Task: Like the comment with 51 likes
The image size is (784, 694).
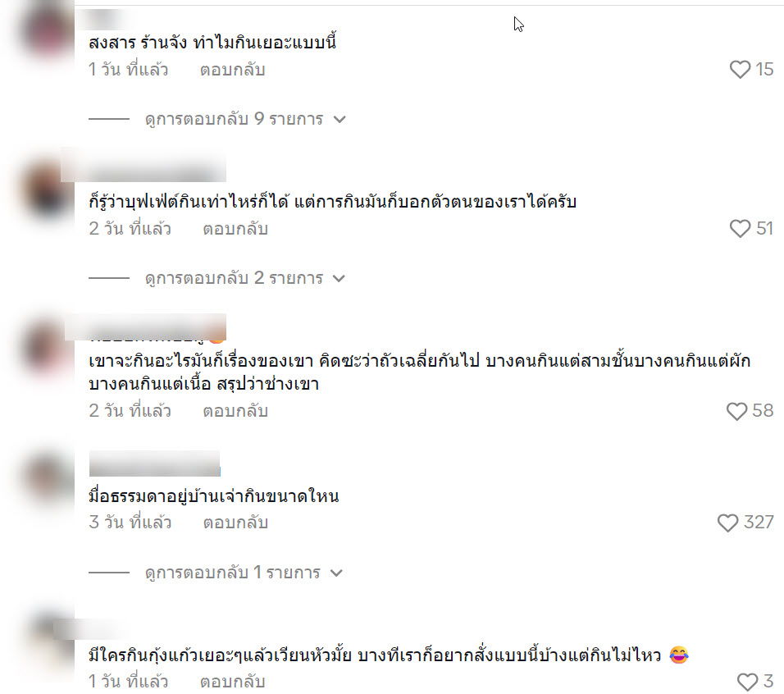Action: point(740,229)
